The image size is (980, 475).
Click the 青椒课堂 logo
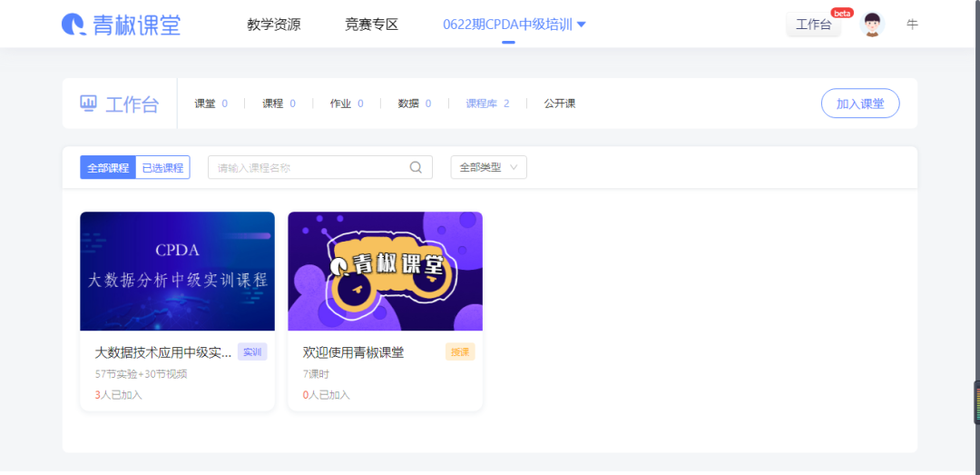(121, 25)
